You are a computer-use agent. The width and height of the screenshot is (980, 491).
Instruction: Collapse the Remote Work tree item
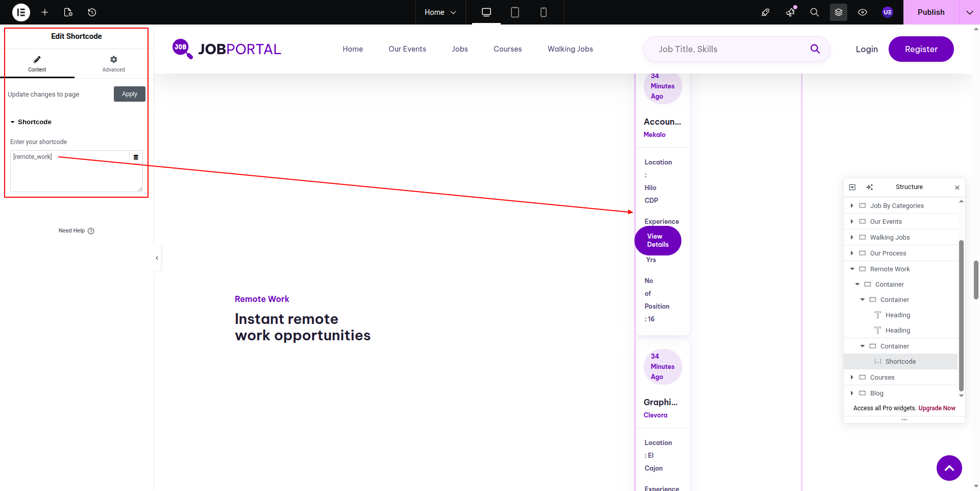pyautogui.click(x=852, y=269)
